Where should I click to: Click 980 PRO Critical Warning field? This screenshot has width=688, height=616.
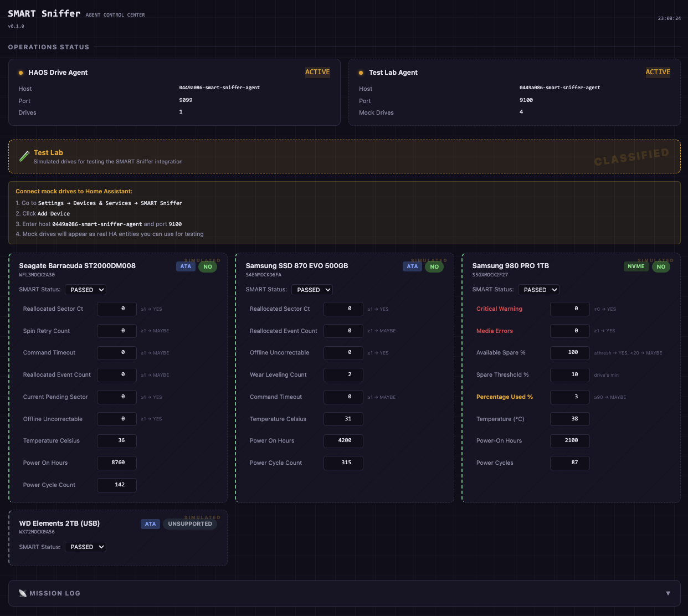click(x=570, y=309)
